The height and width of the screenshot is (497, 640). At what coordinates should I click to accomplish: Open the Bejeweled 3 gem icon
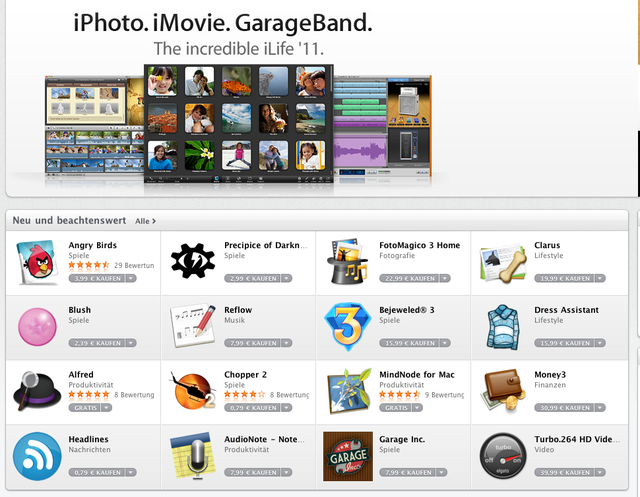[347, 326]
